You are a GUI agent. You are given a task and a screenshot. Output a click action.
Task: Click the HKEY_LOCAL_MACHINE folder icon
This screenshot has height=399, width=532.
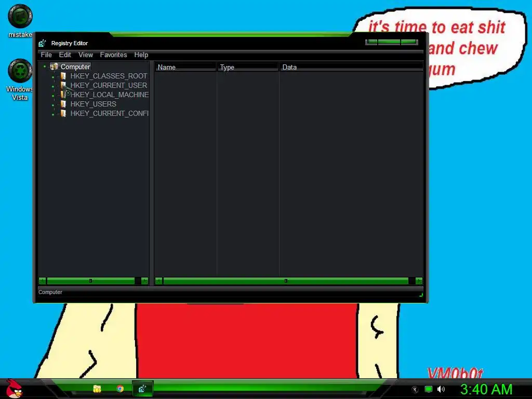(63, 95)
